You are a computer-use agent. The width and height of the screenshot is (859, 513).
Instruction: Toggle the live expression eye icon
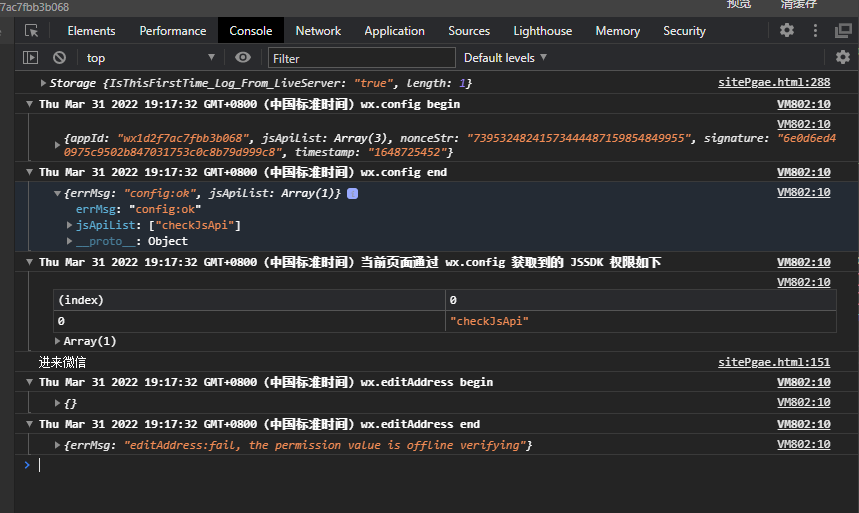click(243, 58)
